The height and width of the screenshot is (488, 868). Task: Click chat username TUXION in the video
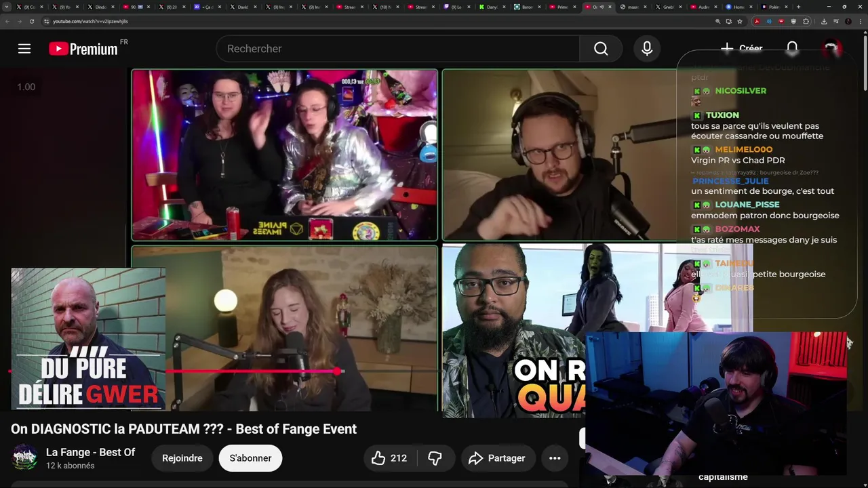coord(722,115)
